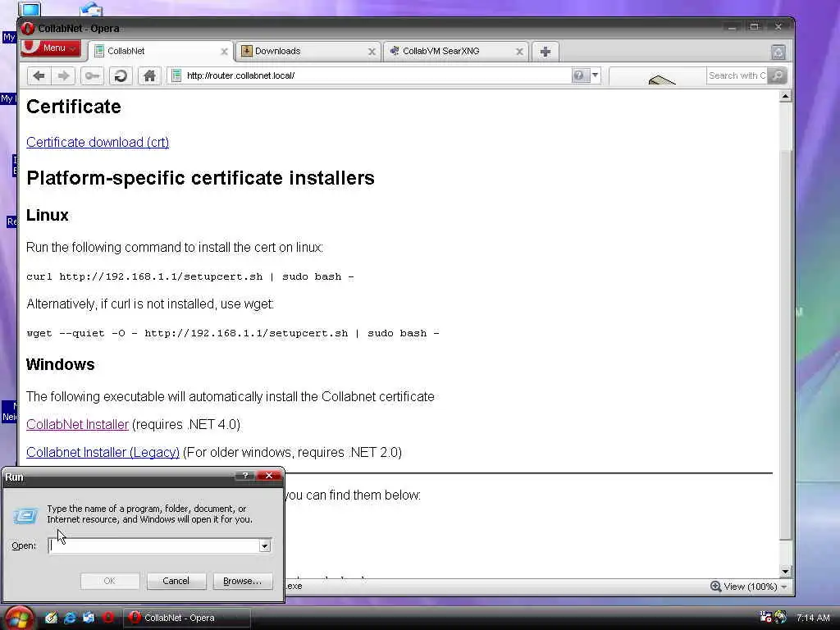The width and height of the screenshot is (840, 630).
Task: Close the CollabVM SearXNG tab
Action: tap(519, 52)
